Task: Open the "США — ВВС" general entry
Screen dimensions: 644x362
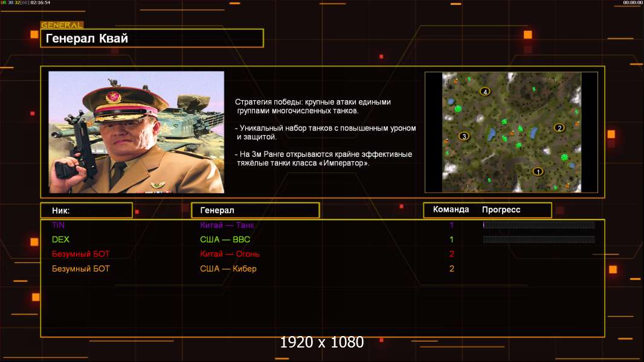Action: click(x=225, y=240)
